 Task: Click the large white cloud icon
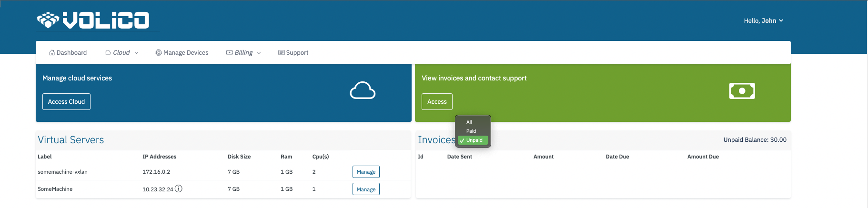pyautogui.click(x=363, y=90)
